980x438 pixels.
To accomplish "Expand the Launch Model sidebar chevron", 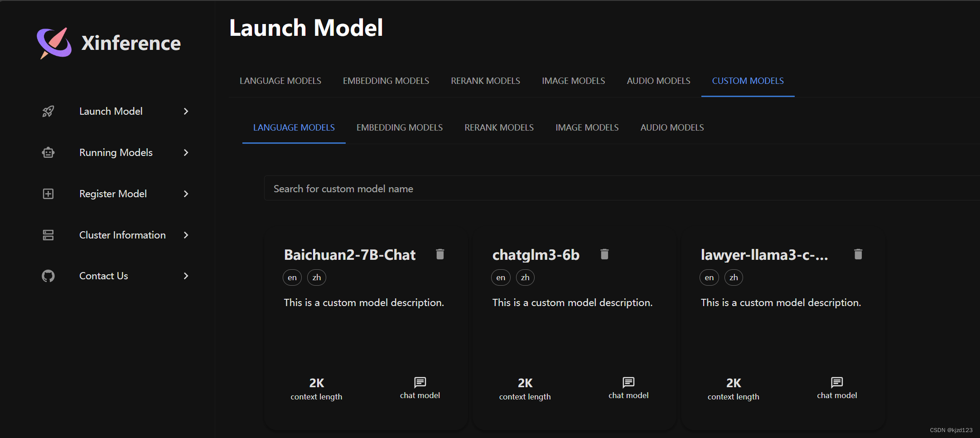I will click(x=186, y=111).
